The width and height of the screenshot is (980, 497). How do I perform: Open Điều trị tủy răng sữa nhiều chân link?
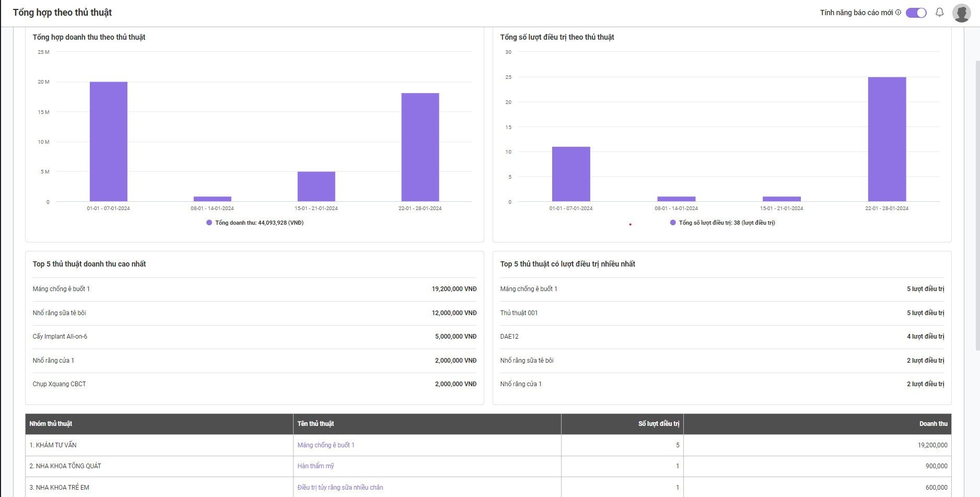[340, 488]
